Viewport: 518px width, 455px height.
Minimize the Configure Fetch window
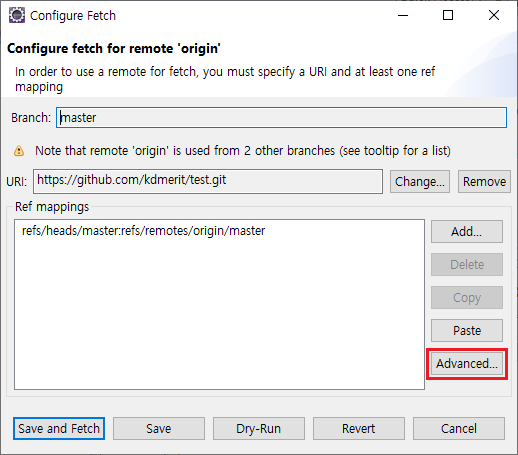(x=403, y=15)
